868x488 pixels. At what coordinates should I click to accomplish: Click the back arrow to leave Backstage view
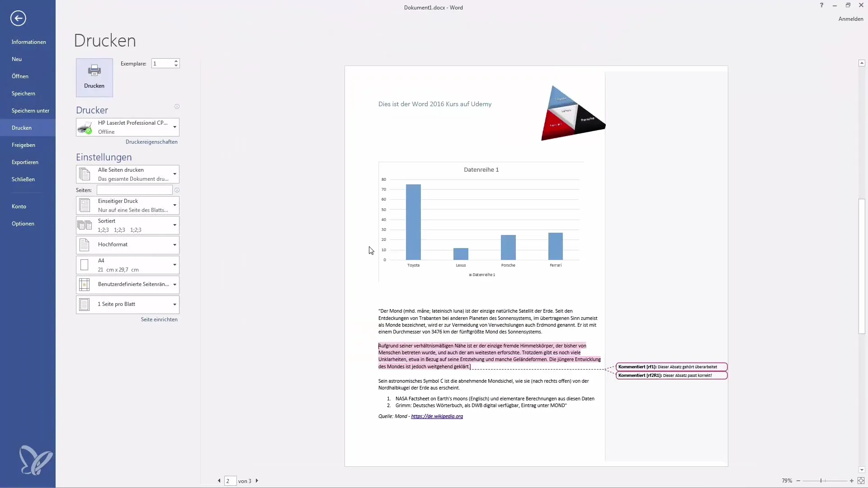(18, 18)
